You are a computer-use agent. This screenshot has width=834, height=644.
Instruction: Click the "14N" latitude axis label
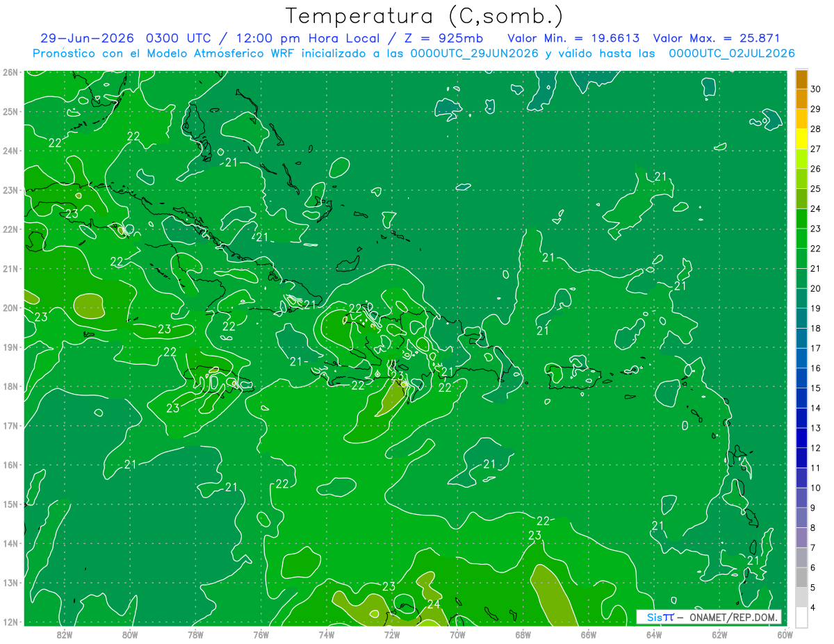pyautogui.click(x=10, y=543)
